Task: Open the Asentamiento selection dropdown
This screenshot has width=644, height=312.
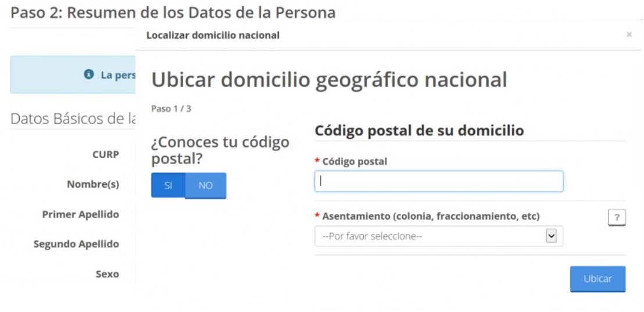Action: click(x=430, y=236)
